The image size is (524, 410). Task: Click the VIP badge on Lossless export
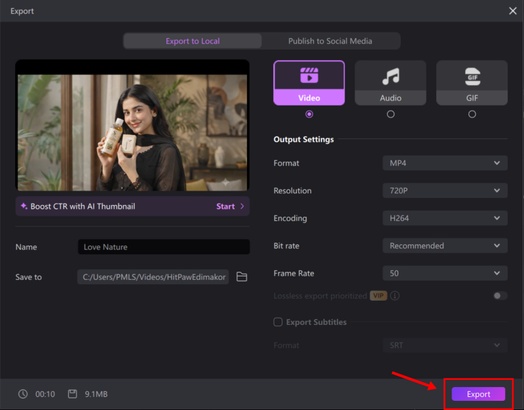(378, 296)
